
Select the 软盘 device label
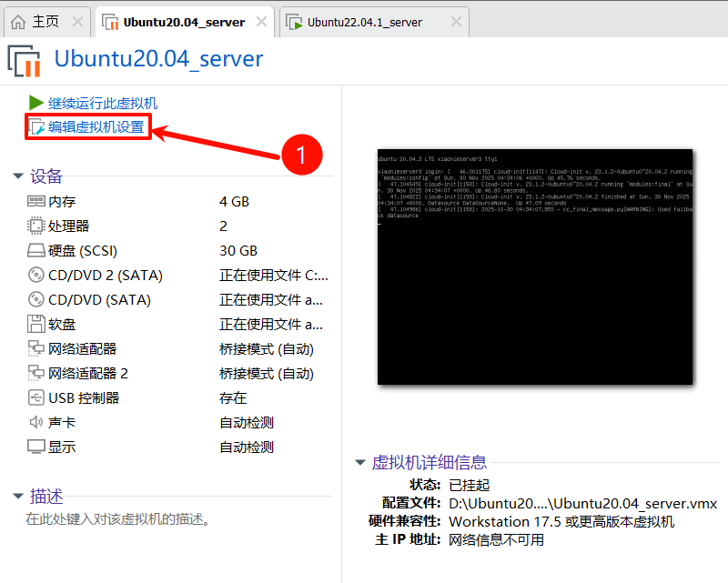[x=62, y=325]
